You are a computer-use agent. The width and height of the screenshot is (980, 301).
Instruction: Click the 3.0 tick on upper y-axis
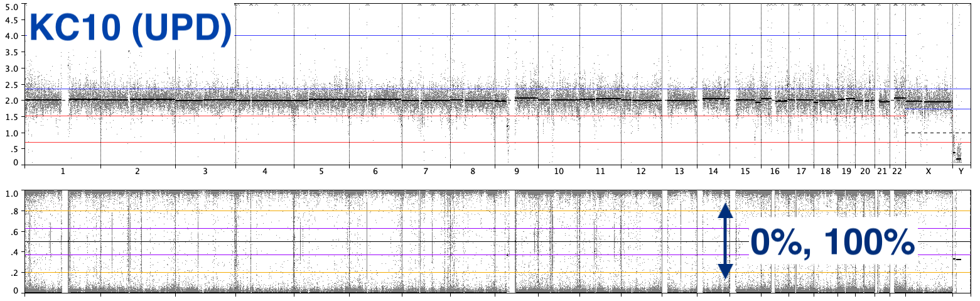point(11,68)
